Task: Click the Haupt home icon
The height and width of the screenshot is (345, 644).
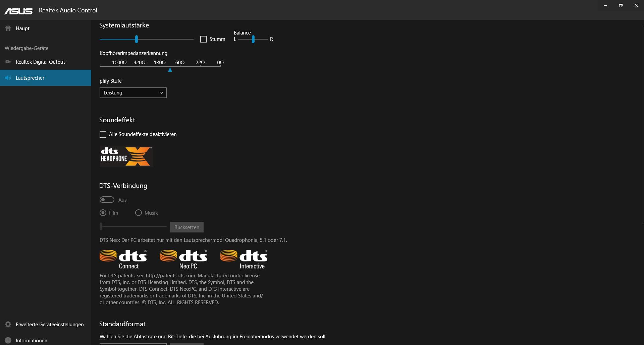Action: pyautogui.click(x=8, y=28)
